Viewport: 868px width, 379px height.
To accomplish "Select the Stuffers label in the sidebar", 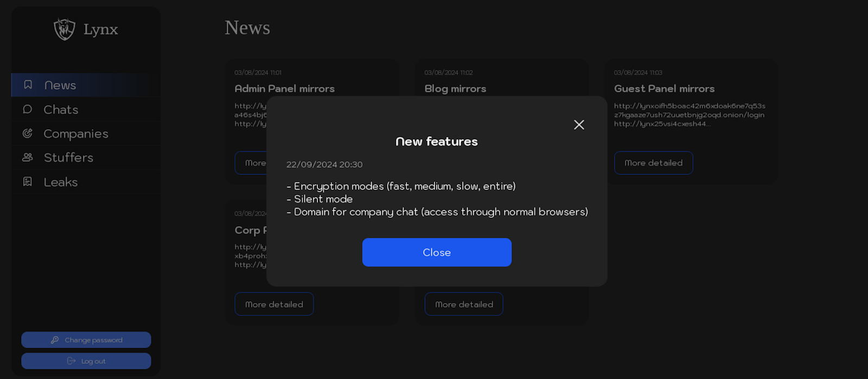I will pyautogui.click(x=68, y=157).
